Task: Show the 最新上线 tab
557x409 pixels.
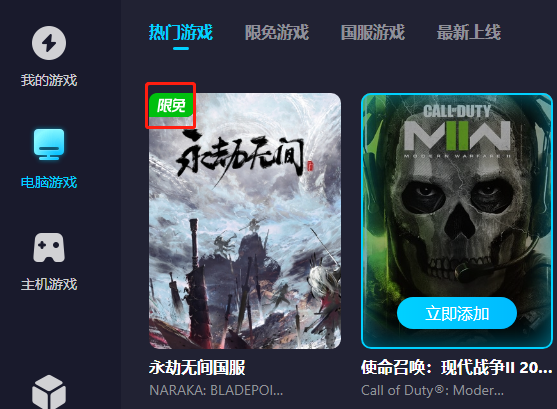Action: tap(469, 32)
